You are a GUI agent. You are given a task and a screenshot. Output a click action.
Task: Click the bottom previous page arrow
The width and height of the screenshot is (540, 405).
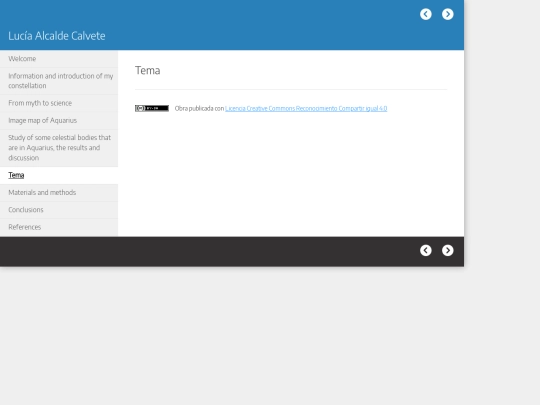(x=426, y=250)
